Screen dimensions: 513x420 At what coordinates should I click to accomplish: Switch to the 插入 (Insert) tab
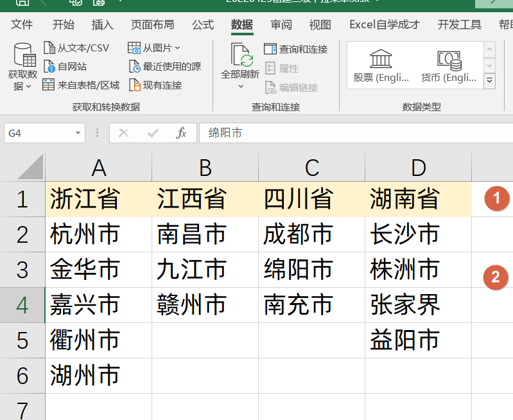[x=102, y=24]
